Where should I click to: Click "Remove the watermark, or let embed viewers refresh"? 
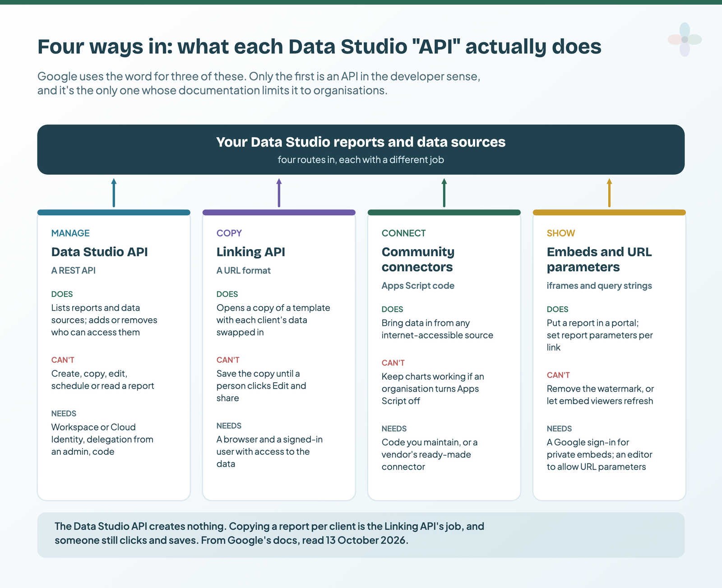(x=600, y=395)
